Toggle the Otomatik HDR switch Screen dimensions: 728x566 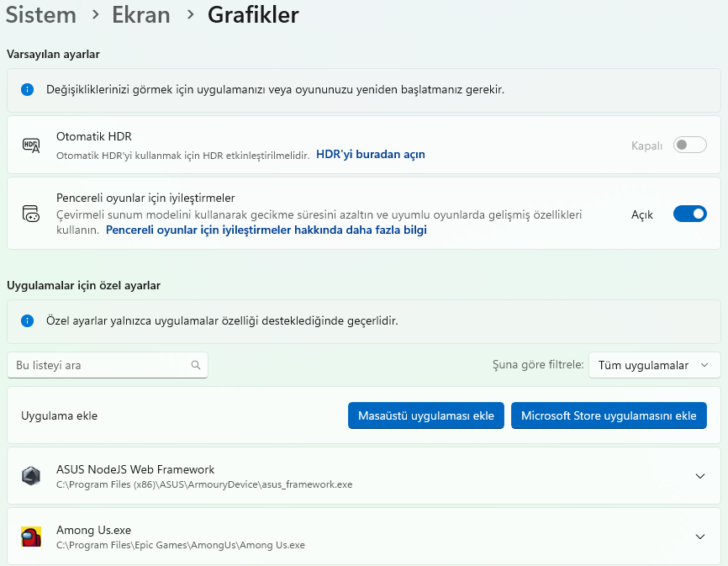[689, 145]
